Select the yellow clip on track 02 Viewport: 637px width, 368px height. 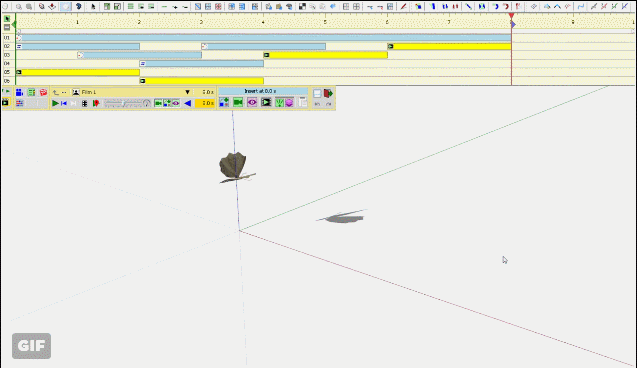point(449,46)
